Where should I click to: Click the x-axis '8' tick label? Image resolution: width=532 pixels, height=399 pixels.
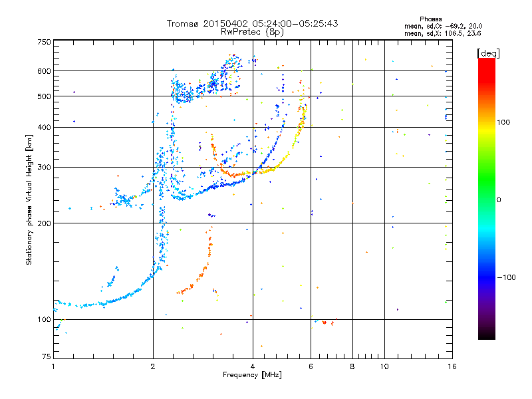click(x=352, y=366)
